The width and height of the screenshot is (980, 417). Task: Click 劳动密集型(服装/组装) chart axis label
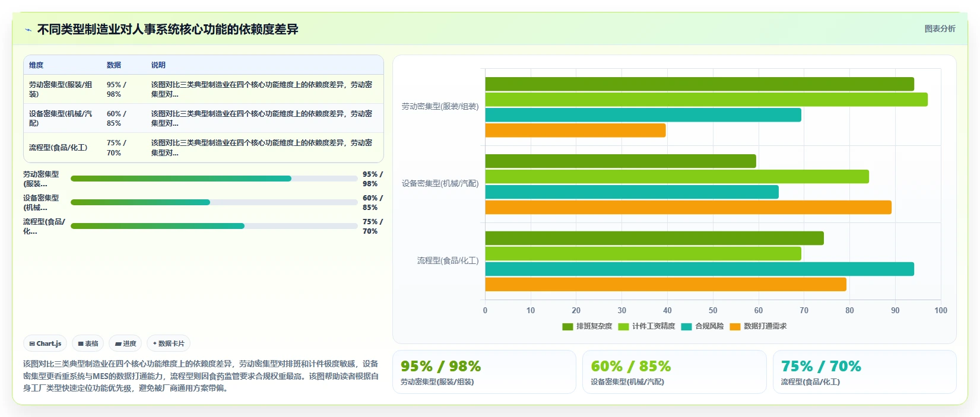tap(440, 107)
